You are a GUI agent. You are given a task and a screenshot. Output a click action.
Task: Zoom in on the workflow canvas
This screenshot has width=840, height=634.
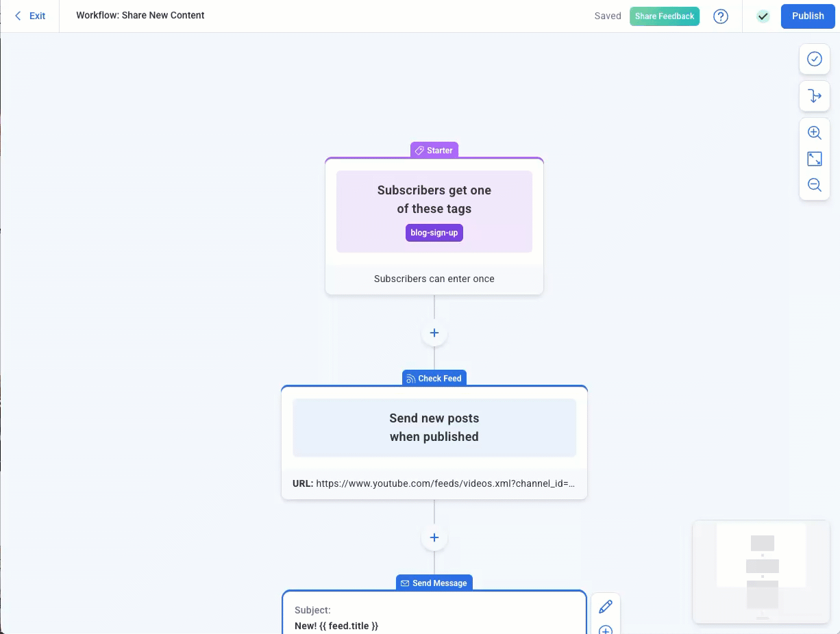[x=814, y=133]
